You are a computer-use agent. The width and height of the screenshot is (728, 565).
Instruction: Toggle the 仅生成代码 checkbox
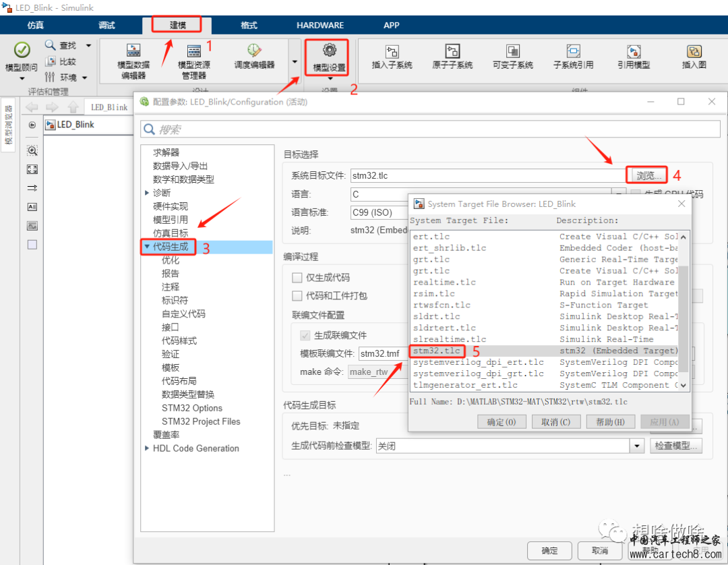(x=297, y=278)
